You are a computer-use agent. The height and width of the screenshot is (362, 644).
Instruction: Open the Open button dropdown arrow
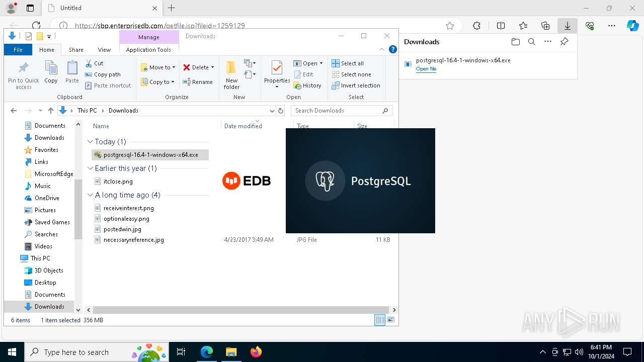click(321, 63)
